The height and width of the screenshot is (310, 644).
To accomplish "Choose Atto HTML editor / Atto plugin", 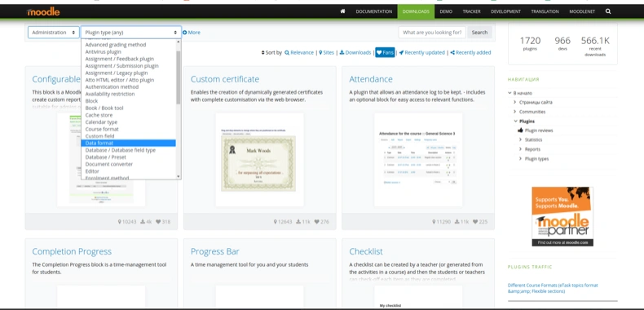I will [x=129, y=80].
